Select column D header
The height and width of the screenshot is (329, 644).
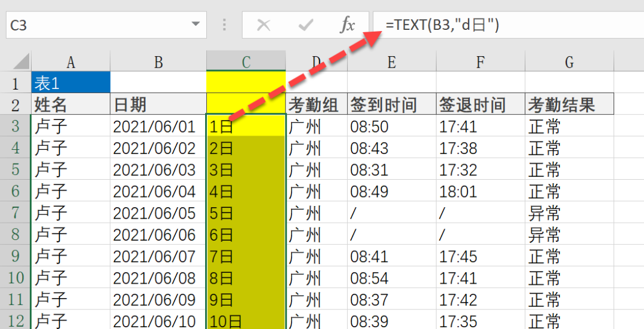click(x=316, y=62)
